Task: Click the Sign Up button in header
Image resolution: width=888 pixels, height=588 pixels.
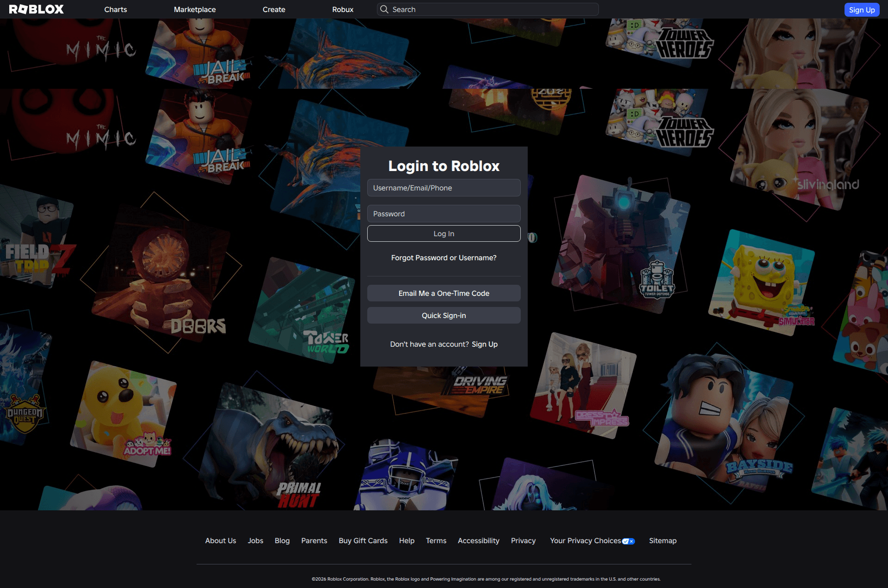Action: pos(862,10)
